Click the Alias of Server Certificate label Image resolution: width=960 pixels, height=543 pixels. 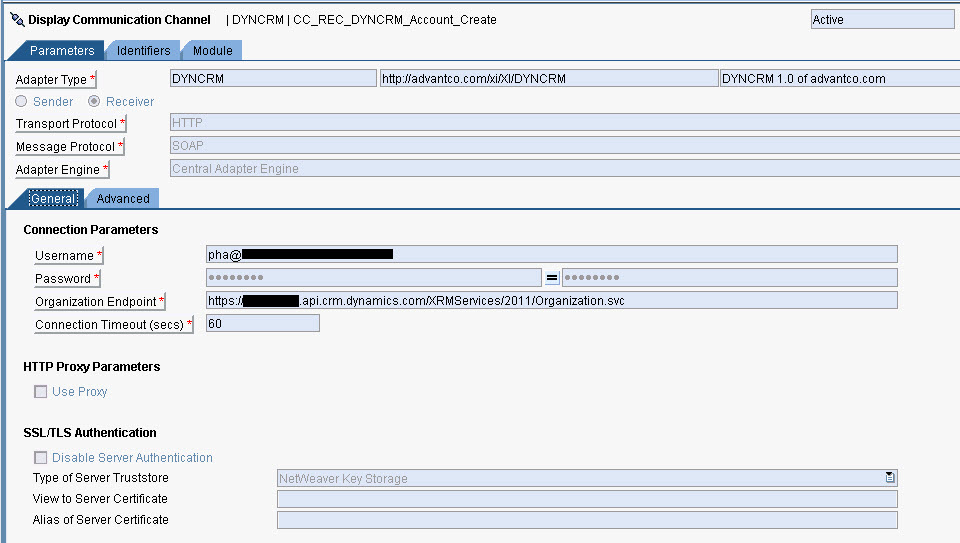coord(100,520)
